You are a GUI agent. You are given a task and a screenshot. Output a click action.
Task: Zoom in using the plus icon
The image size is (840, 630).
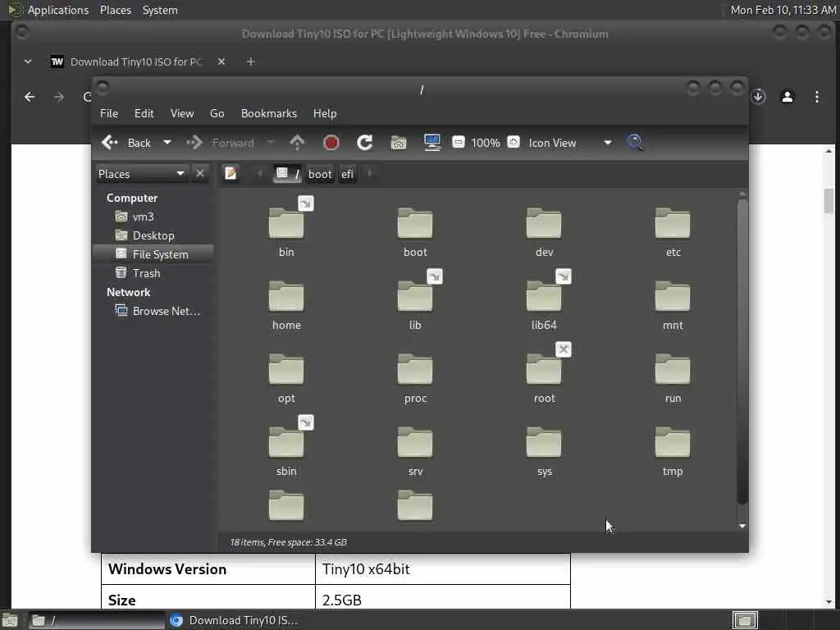[x=514, y=142]
